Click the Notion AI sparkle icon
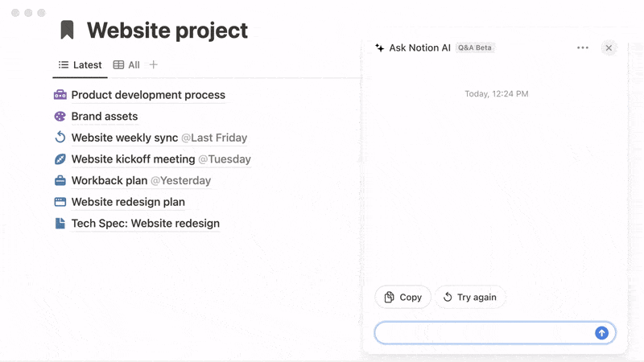 pos(379,48)
